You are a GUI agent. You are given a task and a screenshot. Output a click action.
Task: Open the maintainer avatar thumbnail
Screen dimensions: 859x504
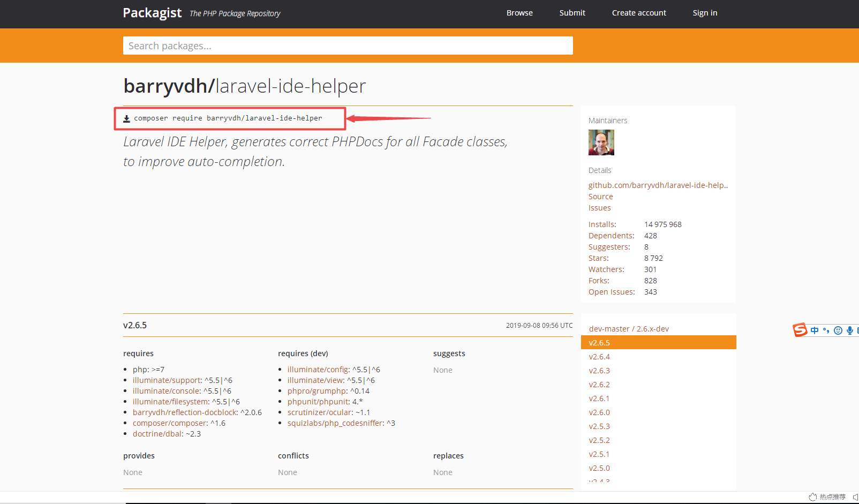pos(601,142)
